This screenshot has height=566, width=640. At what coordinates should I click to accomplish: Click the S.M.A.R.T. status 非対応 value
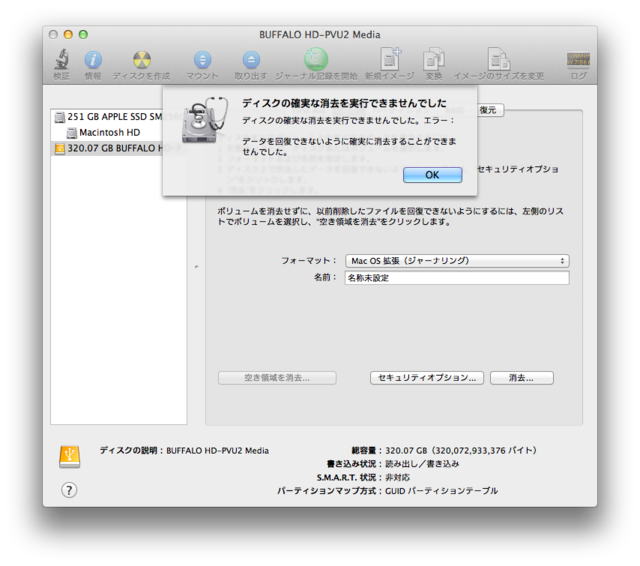[x=398, y=477]
